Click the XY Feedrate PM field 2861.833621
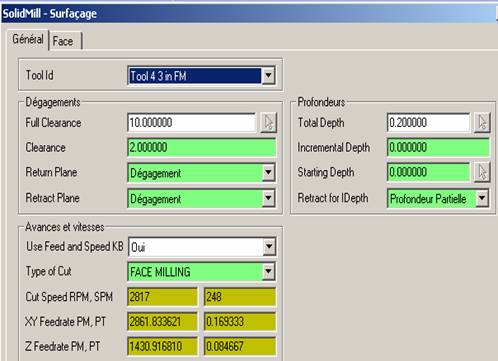 coord(162,322)
